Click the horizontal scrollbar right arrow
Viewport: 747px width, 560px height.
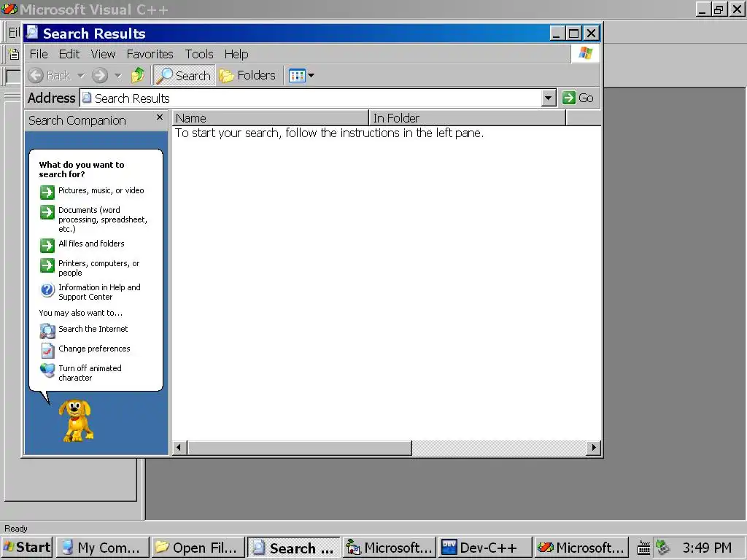tap(594, 448)
